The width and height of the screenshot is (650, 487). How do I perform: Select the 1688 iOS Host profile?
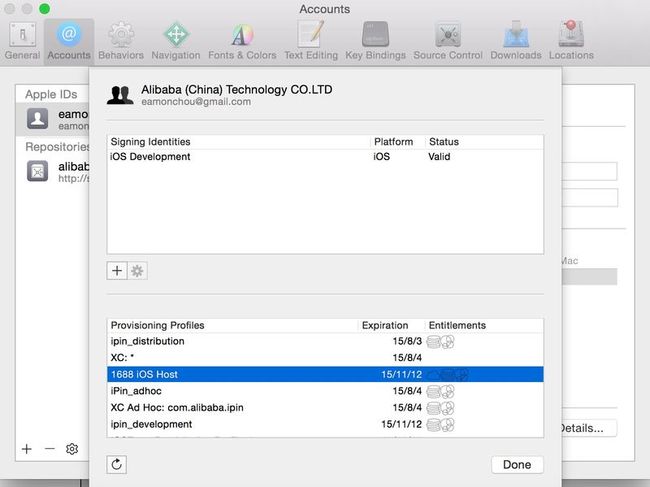tap(325, 375)
